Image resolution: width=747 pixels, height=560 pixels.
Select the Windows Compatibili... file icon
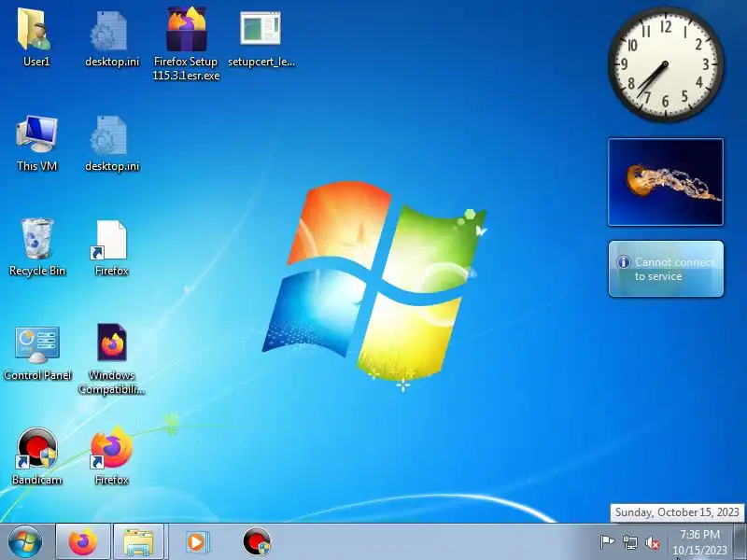(112, 343)
